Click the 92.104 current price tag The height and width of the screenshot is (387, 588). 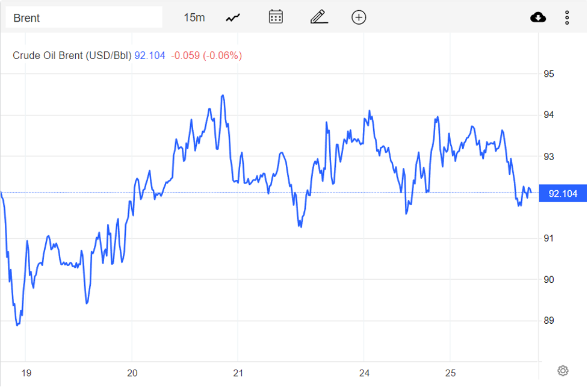(563, 194)
